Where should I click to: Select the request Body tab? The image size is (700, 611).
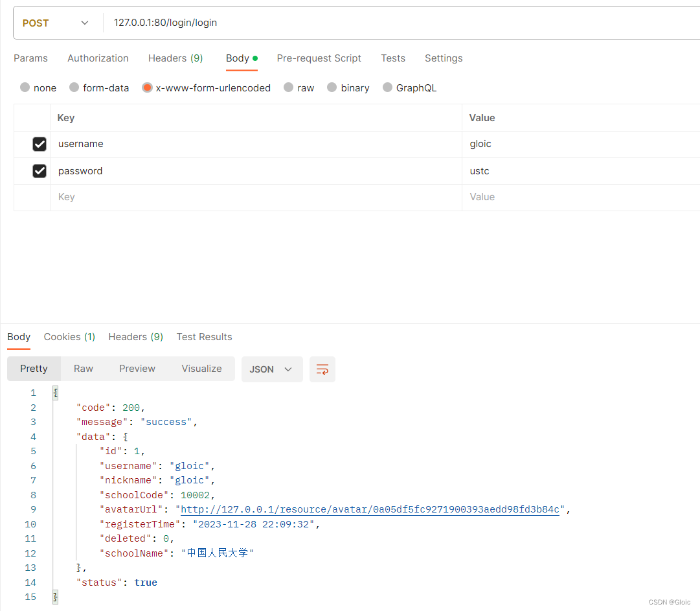point(242,58)
